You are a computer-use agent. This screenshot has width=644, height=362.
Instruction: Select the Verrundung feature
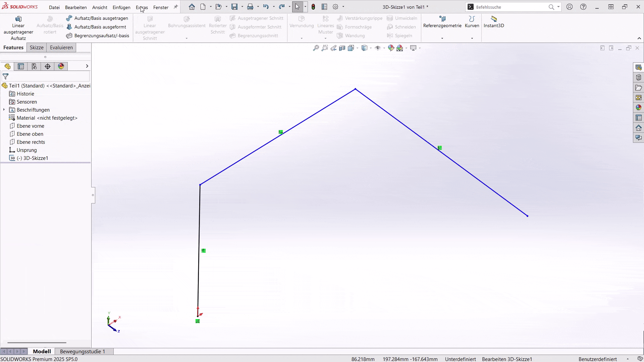(301, 23)
